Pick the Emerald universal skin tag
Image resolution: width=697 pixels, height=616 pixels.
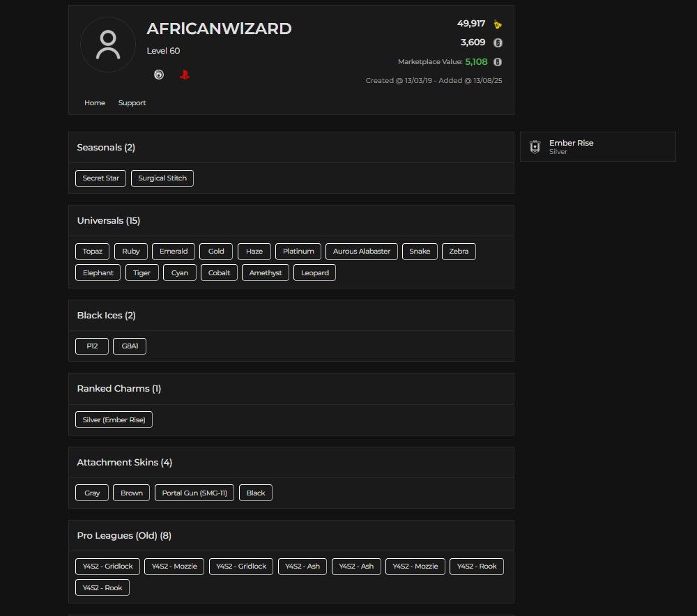[174, 251]
